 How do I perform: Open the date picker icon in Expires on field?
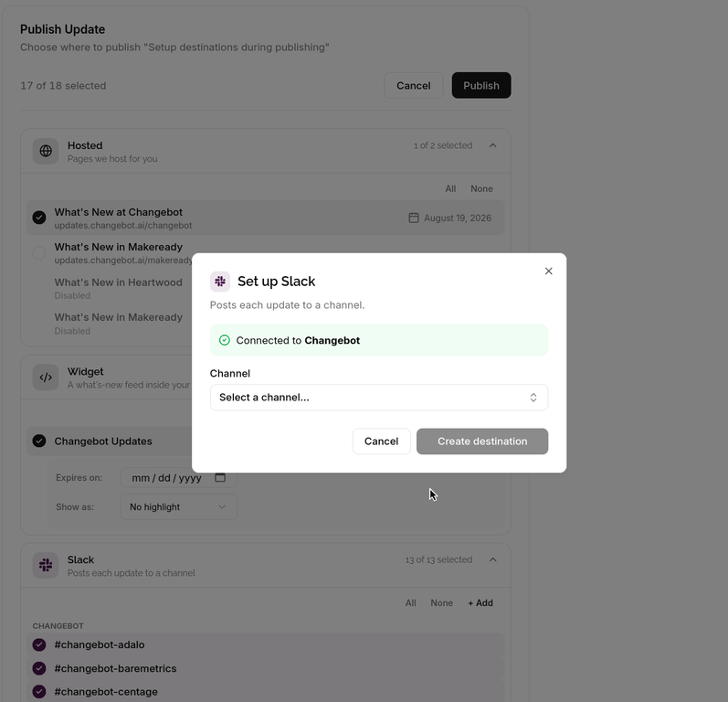[220, 478]
